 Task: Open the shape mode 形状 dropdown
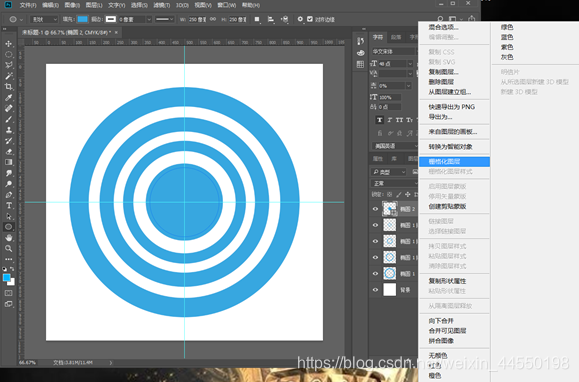point(44,19)
